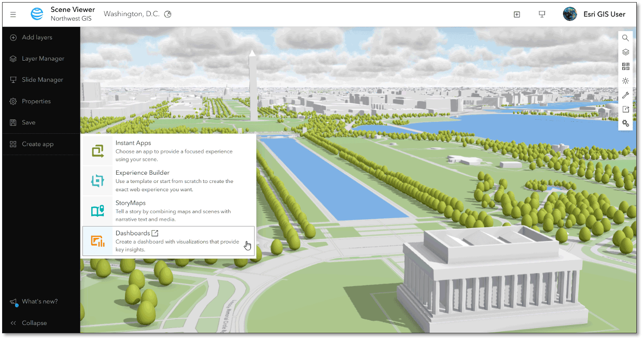Click the Layer Manager stack icon
This screenshot has width=644, height=340.
(x=13, y=59)
